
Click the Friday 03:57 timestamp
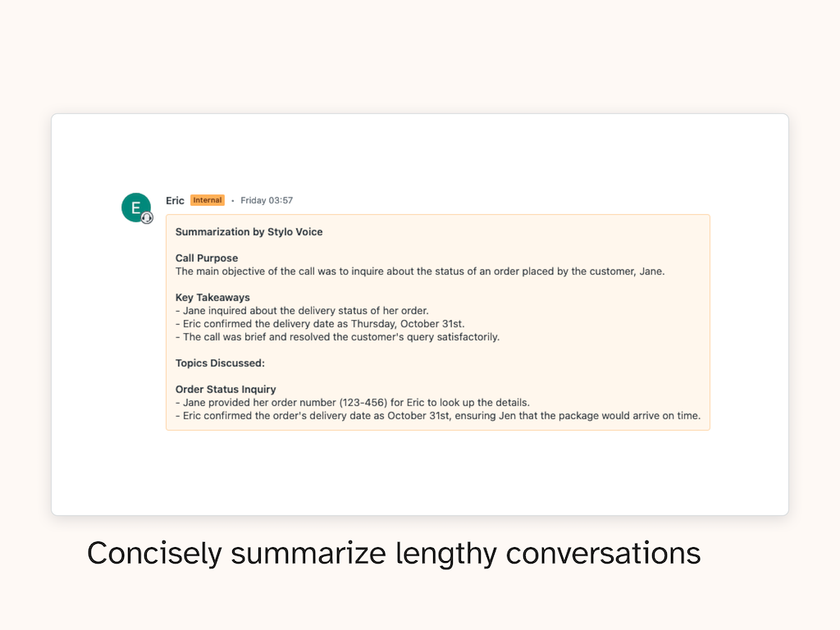(x=267, y=201)
